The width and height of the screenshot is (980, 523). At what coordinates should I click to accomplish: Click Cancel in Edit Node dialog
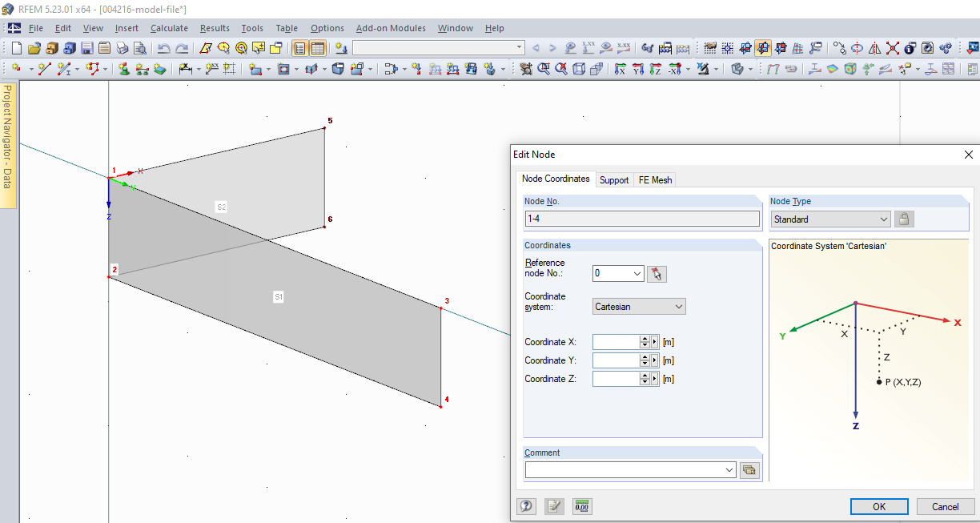946,506
